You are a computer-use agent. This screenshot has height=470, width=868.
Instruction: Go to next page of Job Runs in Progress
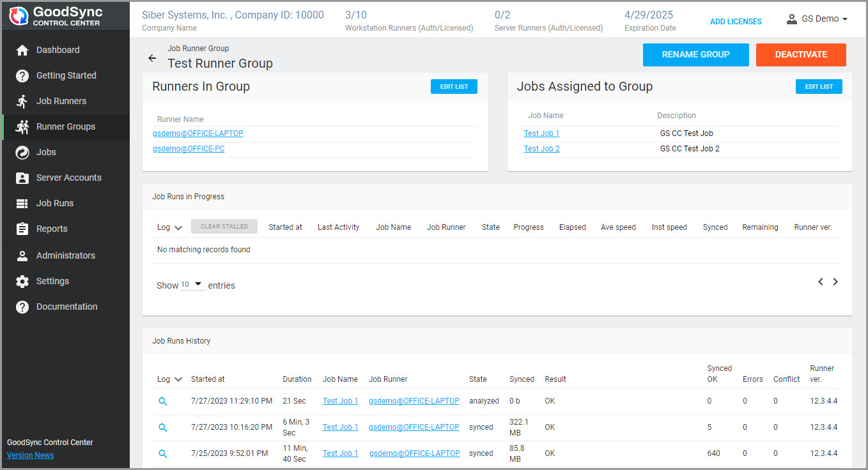tap(835, 282)
